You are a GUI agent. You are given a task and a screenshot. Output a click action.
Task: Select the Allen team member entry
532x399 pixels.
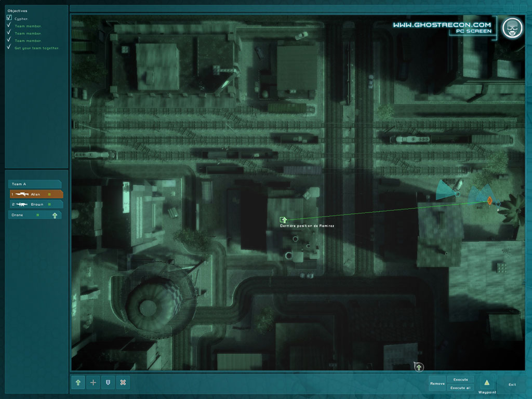35,194
